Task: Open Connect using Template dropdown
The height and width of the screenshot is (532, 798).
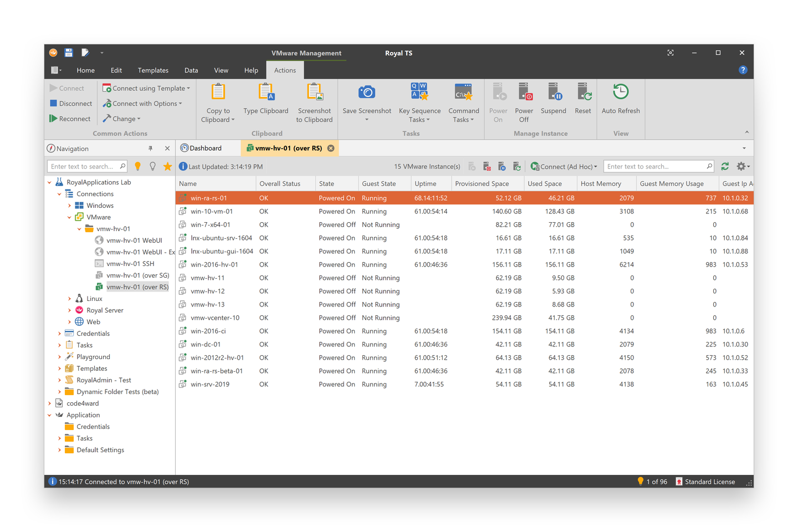Action: tap(147, 88)
